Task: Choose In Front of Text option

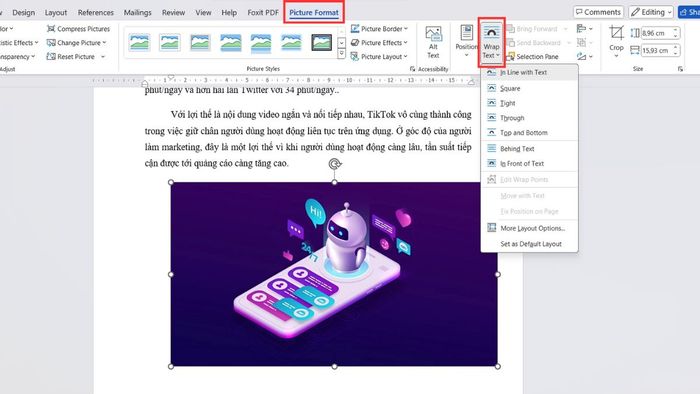Action: [529, 163]
